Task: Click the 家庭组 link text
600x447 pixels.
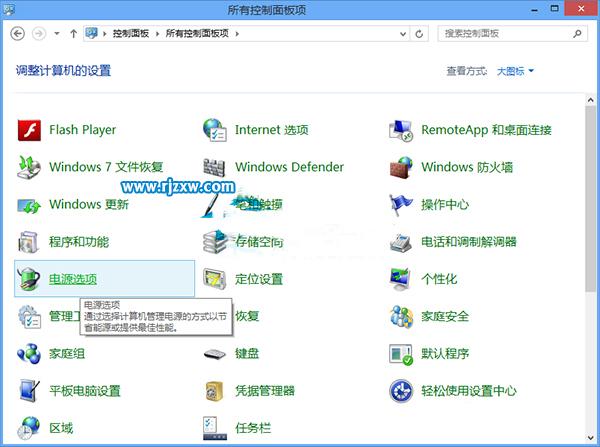Action: click(x=67, y=354)
